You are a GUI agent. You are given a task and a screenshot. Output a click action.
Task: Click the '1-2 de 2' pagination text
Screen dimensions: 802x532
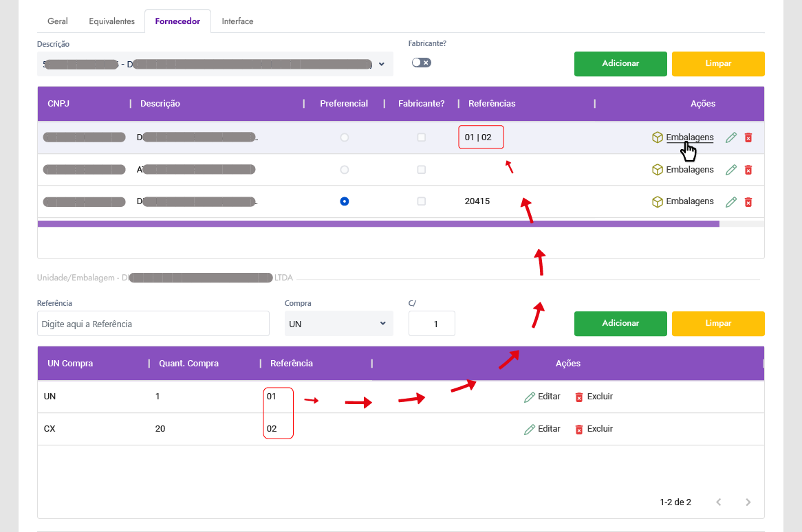pos(675,502)
